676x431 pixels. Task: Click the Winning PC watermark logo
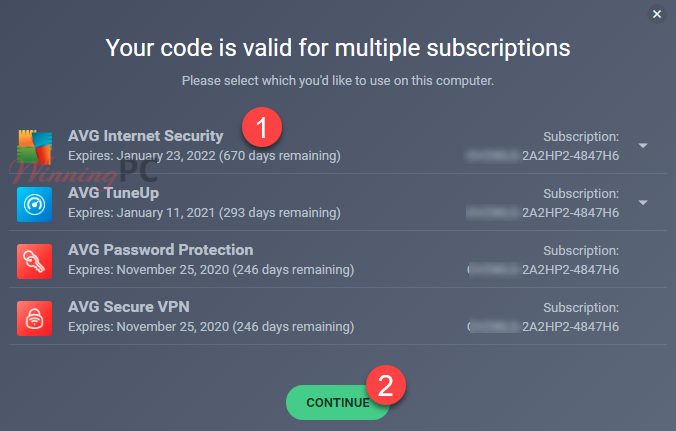[x=84, y=172]
